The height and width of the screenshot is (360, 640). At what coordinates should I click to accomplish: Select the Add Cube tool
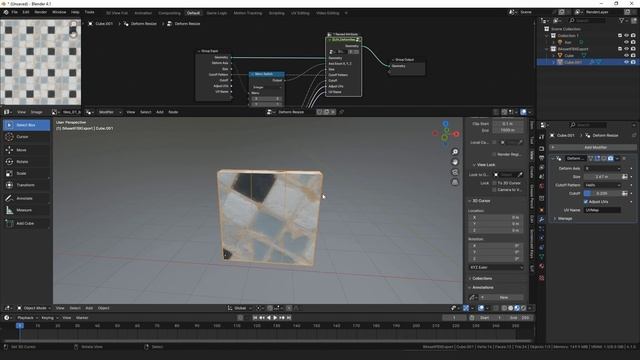point(27,223)
